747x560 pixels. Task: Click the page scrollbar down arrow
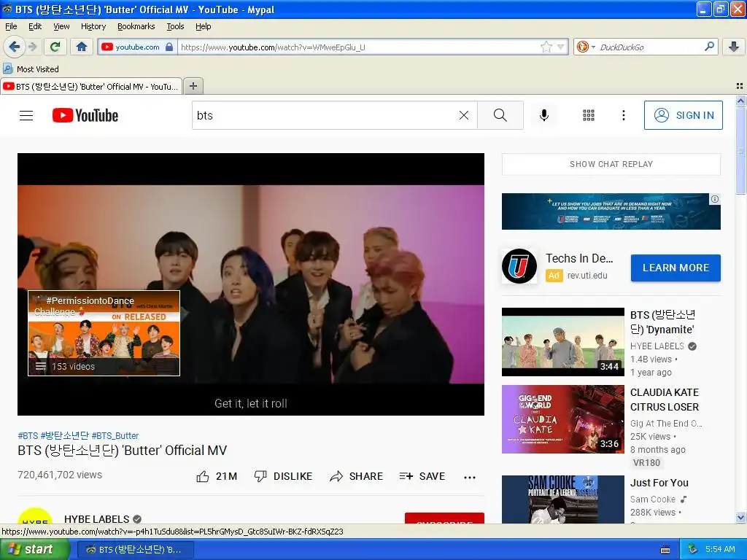740,518
